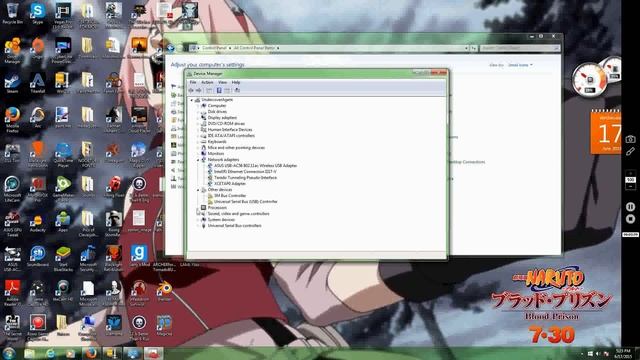The width and height of the screenshot is (640, 360).
Task: Open the Steam desktop shortcut
Action: 12,83
